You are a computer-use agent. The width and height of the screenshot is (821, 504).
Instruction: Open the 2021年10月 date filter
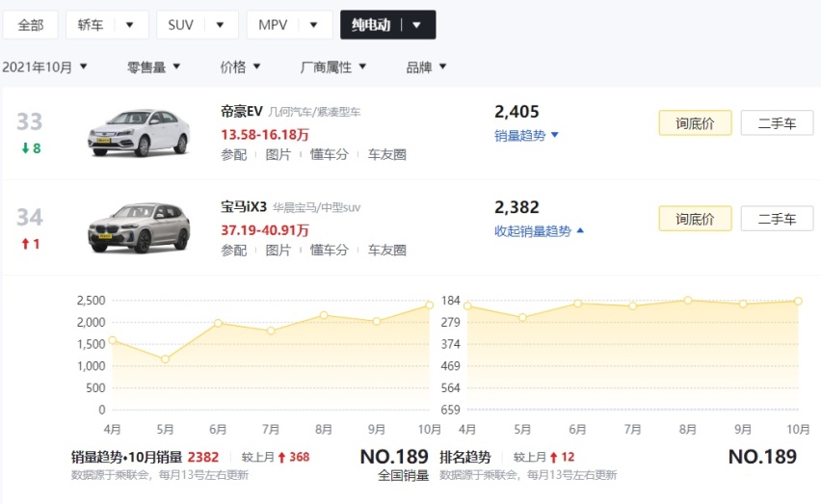coord(44,67)
